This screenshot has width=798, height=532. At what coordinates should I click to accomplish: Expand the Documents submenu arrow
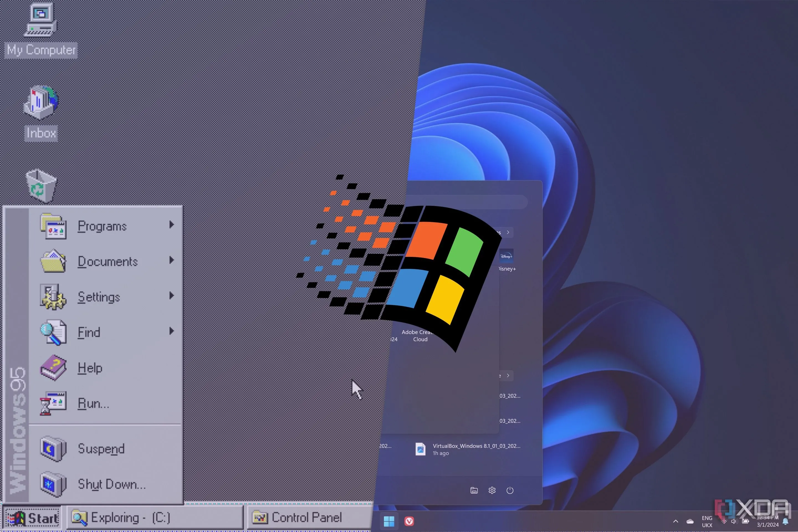click(x=172, y=260)
